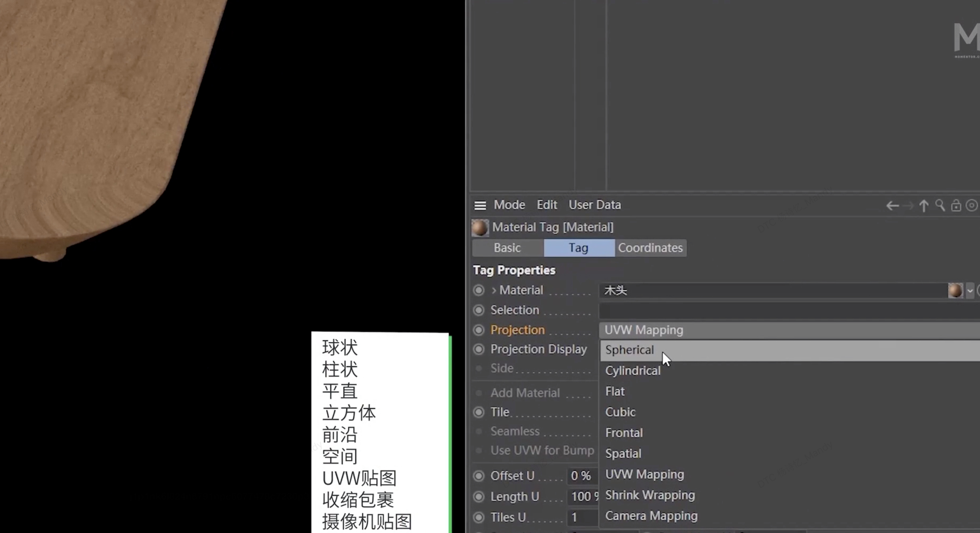Select UVW Mapping option in list
980x533 pixels.
(790, 475)
